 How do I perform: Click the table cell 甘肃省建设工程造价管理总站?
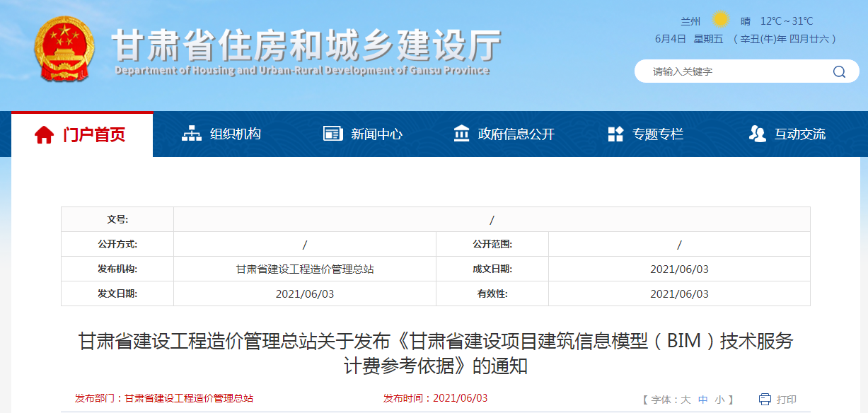pos(305,269)
